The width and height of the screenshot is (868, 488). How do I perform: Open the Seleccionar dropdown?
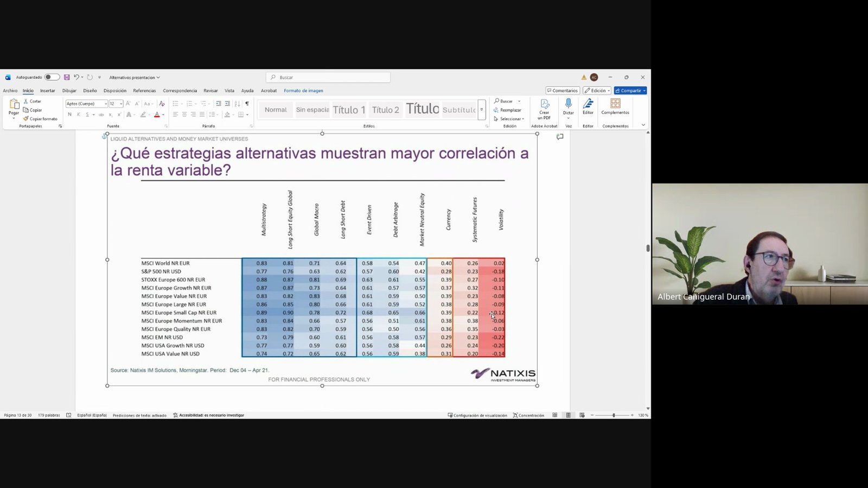click(x=509, y=119)
